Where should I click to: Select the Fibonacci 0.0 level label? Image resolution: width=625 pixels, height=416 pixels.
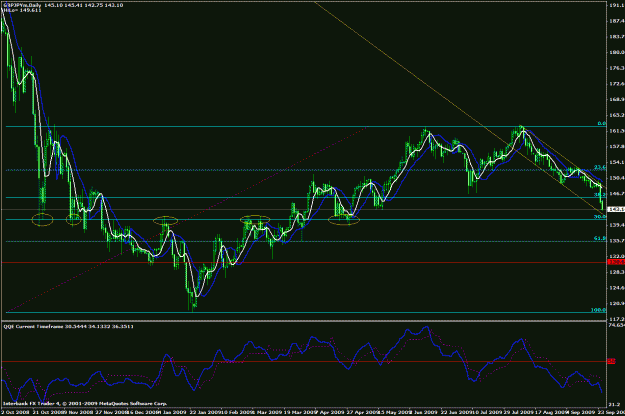click(601, 124)
